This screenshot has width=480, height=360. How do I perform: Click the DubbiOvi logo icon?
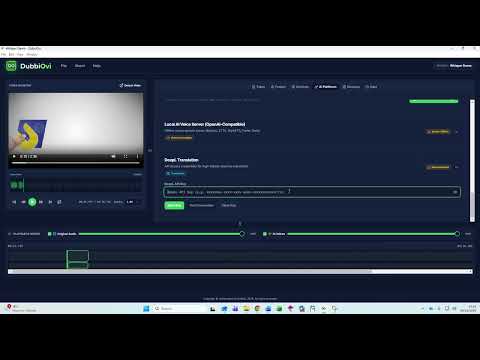click(x=11, y=66)
